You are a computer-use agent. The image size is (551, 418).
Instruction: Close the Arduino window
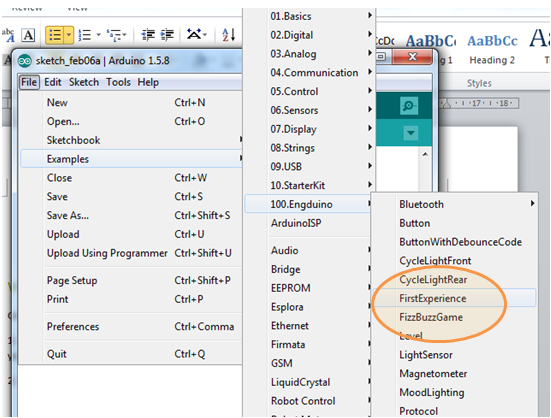pyautogui.click(x=412, y=57)
